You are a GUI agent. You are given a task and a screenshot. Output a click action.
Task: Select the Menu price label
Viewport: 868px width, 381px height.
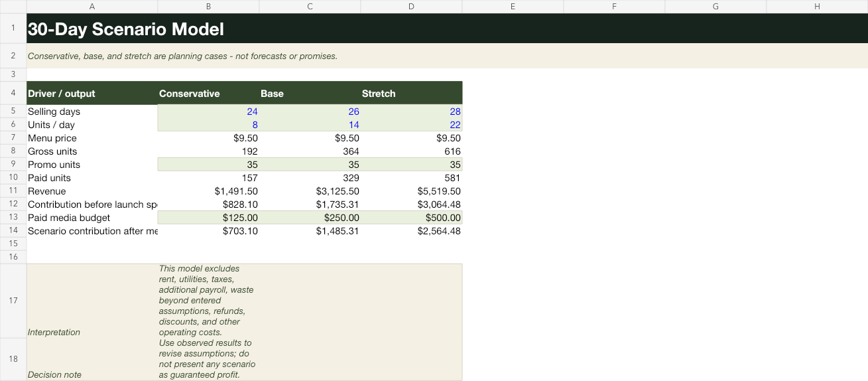(92, 138)
